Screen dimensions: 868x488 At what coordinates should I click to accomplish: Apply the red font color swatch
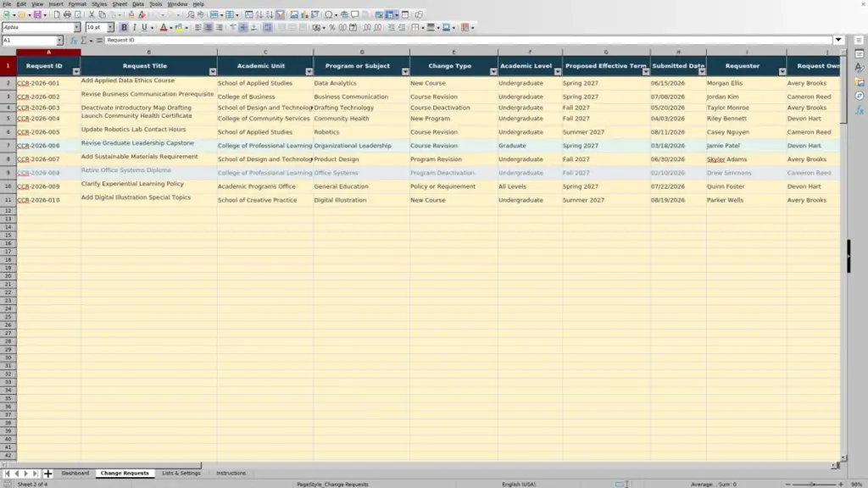164,27
